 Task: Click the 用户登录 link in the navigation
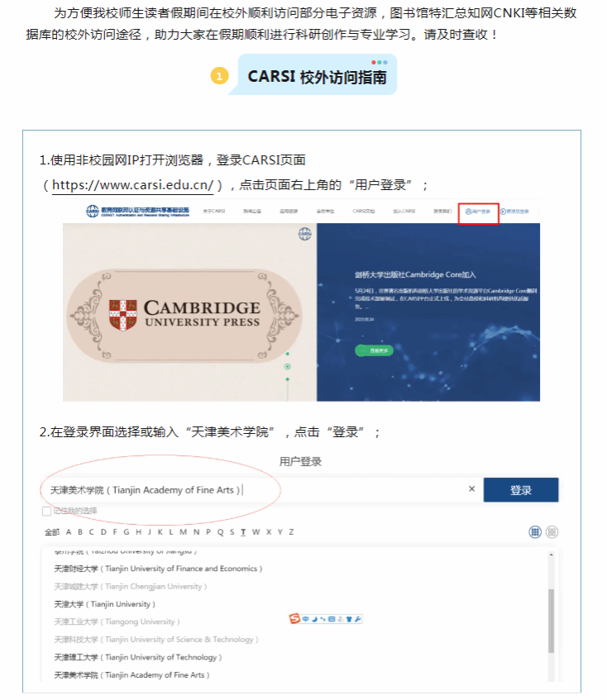[478, 212]
